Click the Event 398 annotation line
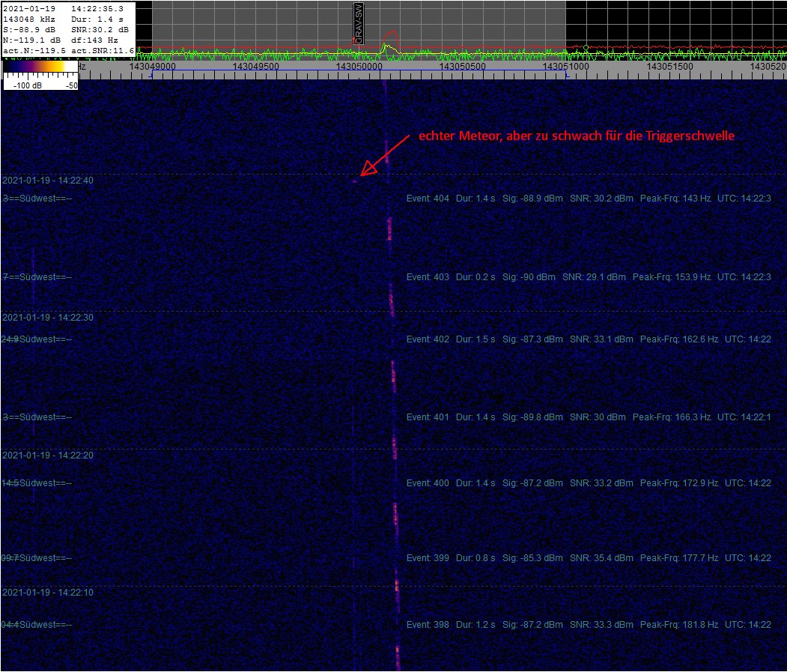 (589, 624)
